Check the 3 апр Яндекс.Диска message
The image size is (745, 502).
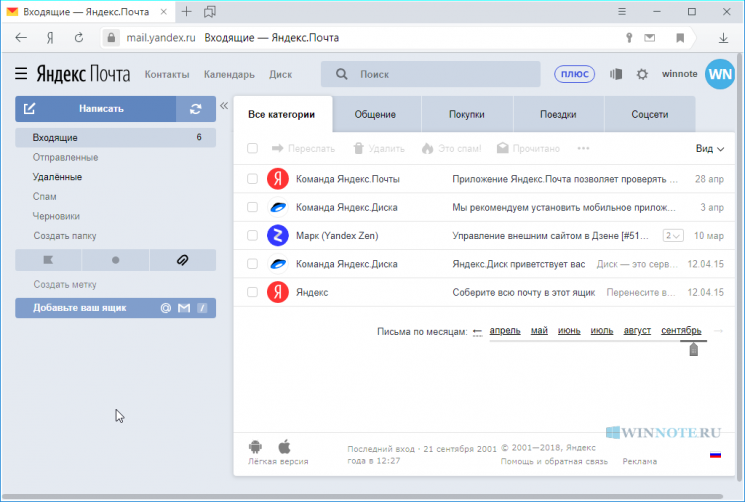point(252,207)
